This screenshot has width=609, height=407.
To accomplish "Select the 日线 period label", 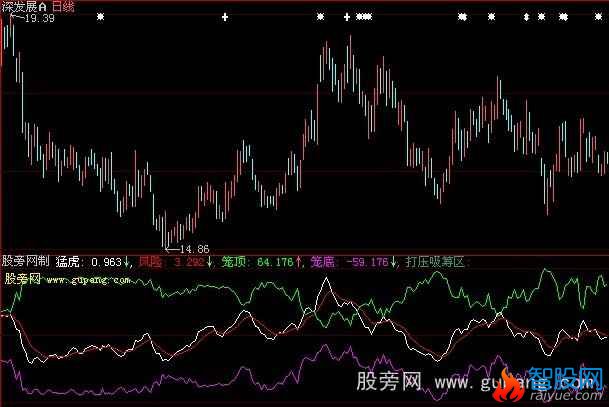I will click(x=63, y=6).
